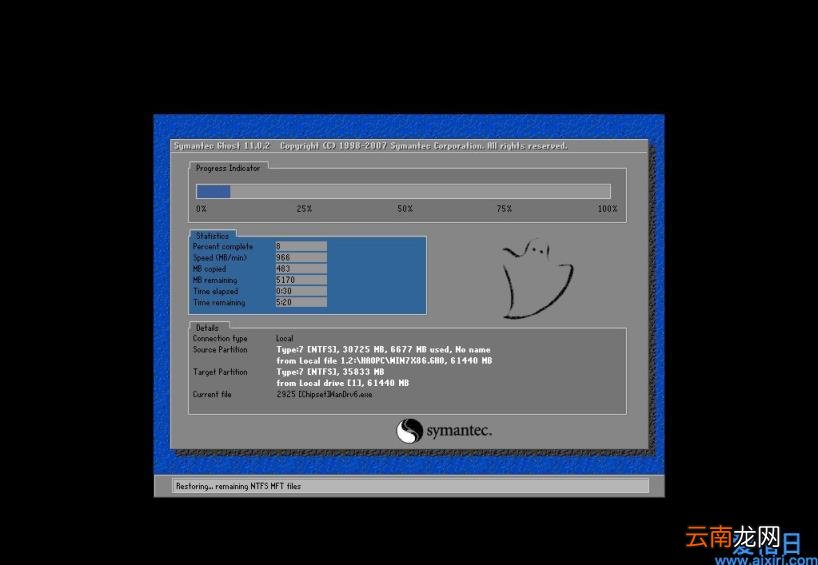Click the "MB copied" label

(209, 269)
